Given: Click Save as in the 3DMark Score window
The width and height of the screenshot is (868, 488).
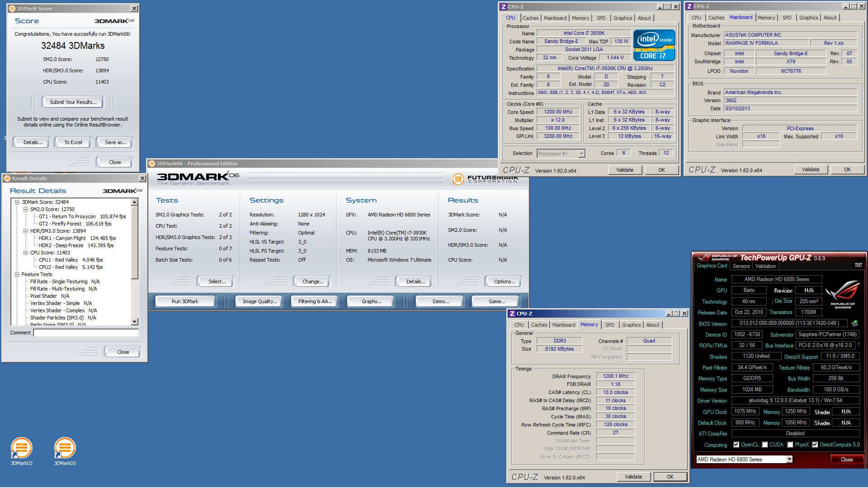Looking at the screenshot, I should 115,142.
